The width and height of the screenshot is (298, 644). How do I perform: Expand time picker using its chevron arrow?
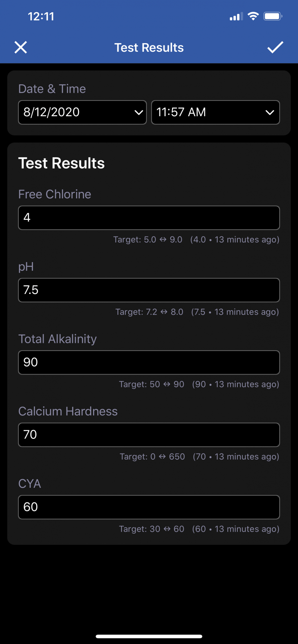pos(270,113)
